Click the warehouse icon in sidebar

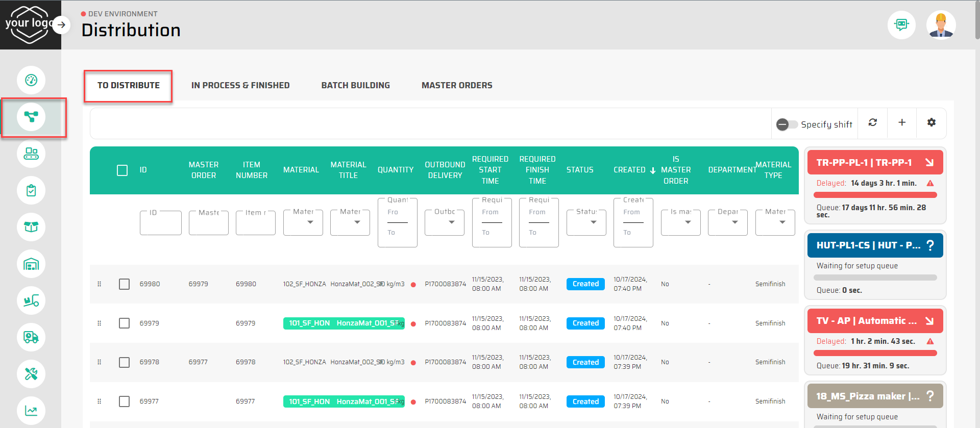click(x=31, y=264)
